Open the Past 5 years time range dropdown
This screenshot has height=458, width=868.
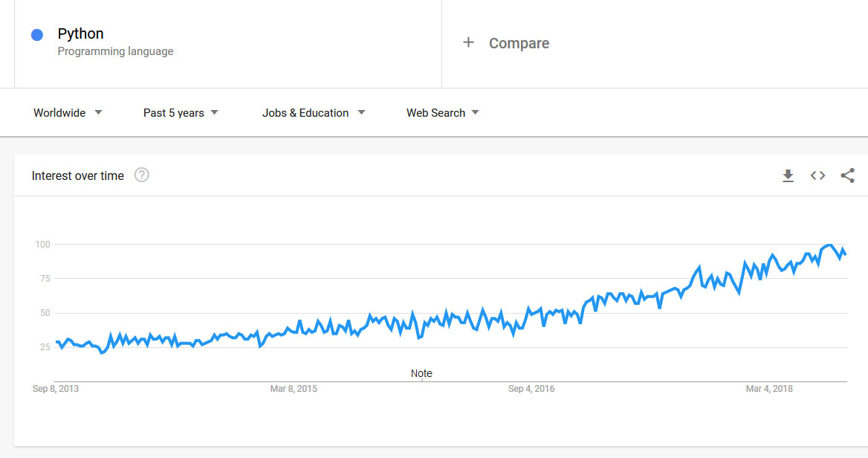tap(181, 113)
